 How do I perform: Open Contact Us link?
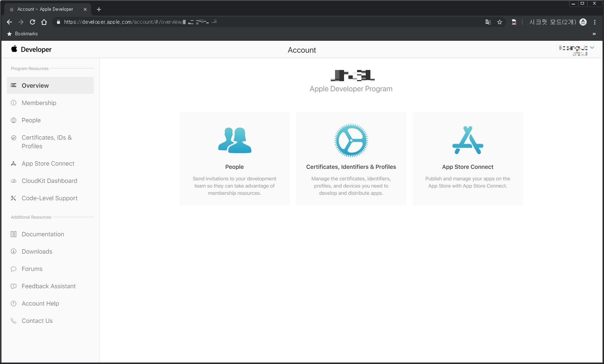50,321
